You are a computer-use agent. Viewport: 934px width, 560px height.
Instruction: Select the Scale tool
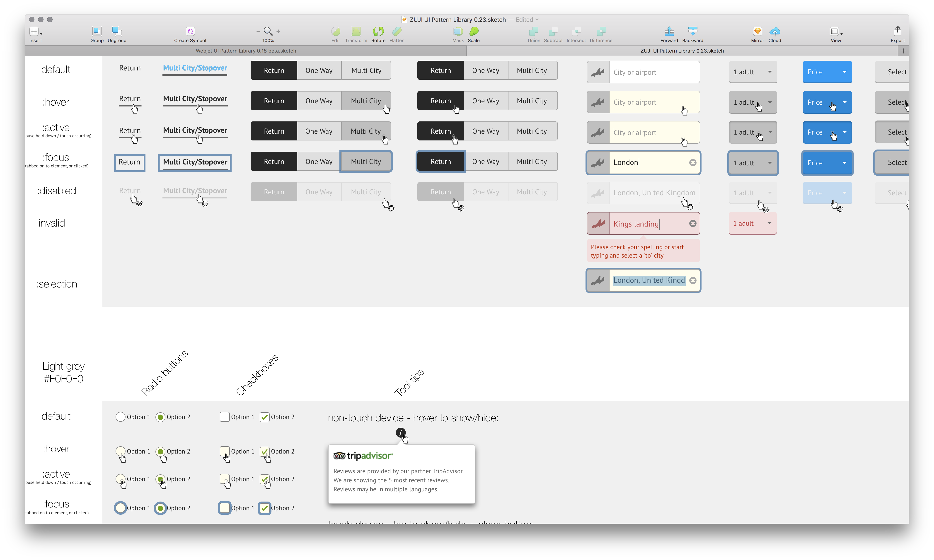tap(474, 31)
